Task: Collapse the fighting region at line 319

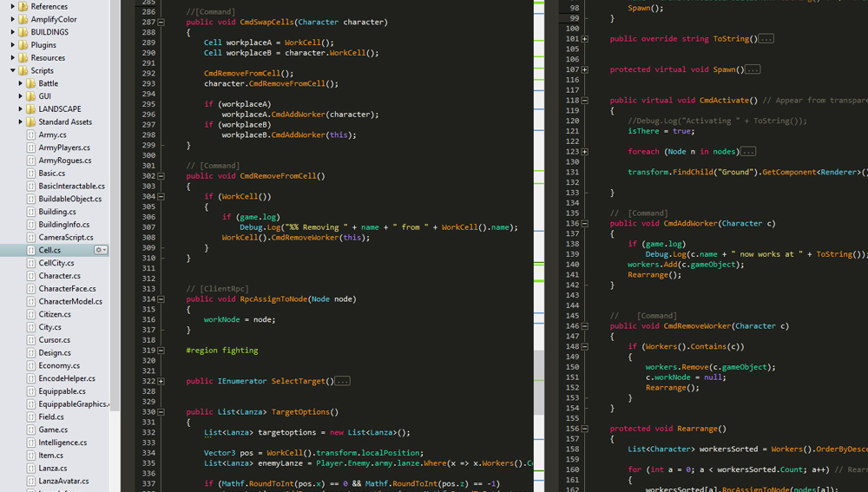Action: tap(161, 351)
